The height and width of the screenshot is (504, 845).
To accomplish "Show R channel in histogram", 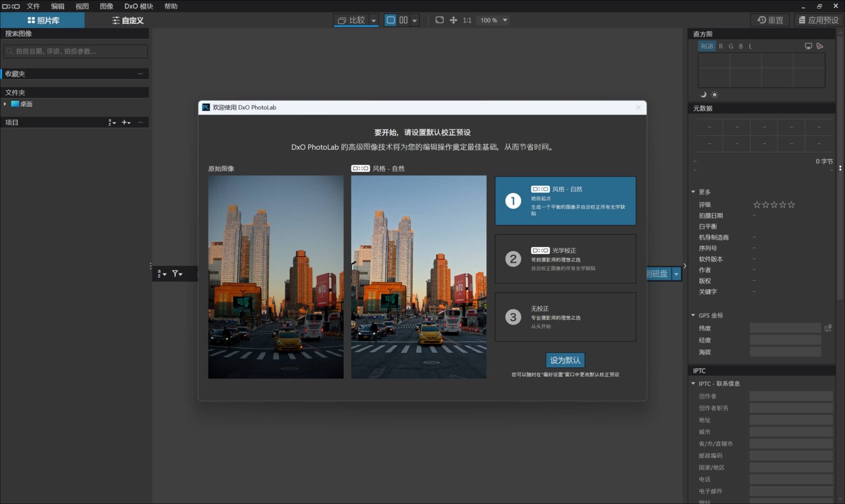I will [x=721, y=46].
